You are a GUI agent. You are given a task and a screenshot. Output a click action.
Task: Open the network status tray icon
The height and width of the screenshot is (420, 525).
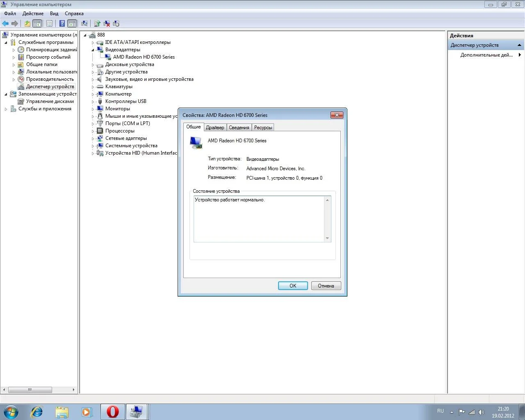click(472, 412)
